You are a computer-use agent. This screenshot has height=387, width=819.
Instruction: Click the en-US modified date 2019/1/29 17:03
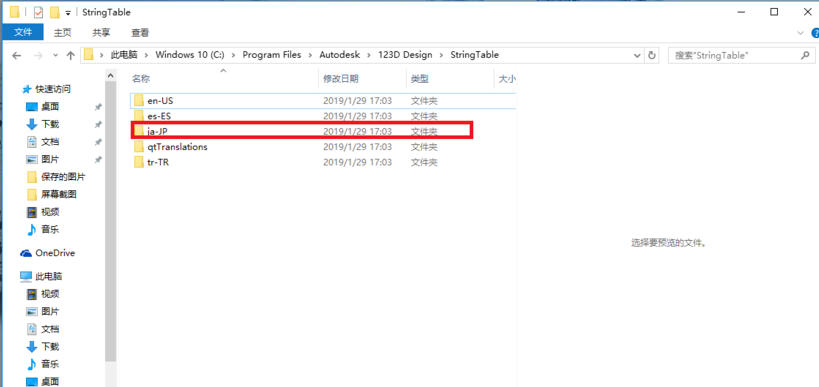[357, 100]
